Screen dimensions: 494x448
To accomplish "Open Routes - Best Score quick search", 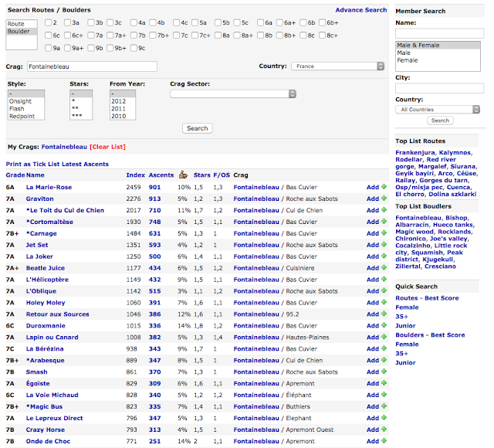I will (427, 298).
